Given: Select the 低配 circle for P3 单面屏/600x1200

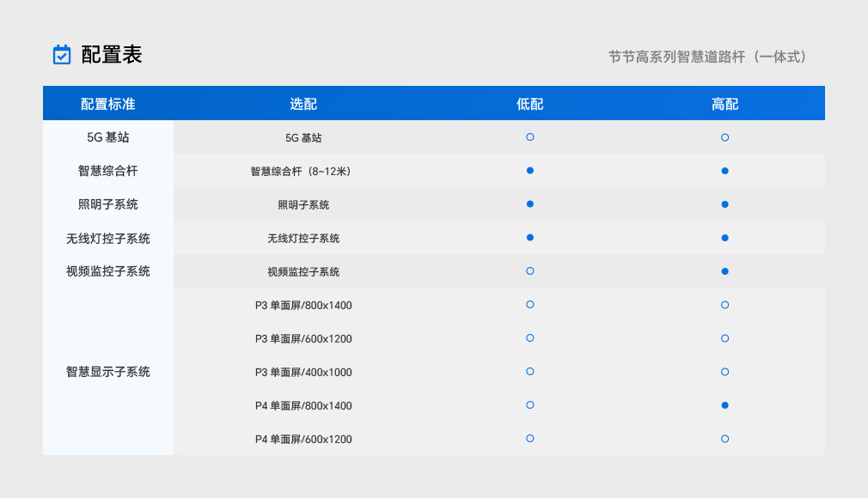Looking at the screenshot, I should 530,338.
